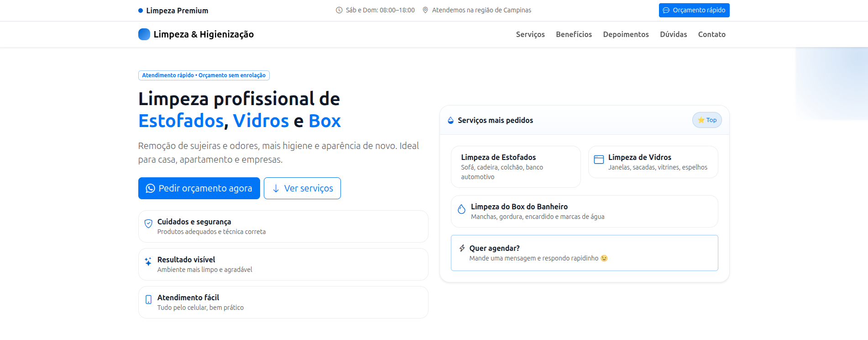
Task: Click 'Produtos adequados e técnica correta' text
Action: pos(211,232)
